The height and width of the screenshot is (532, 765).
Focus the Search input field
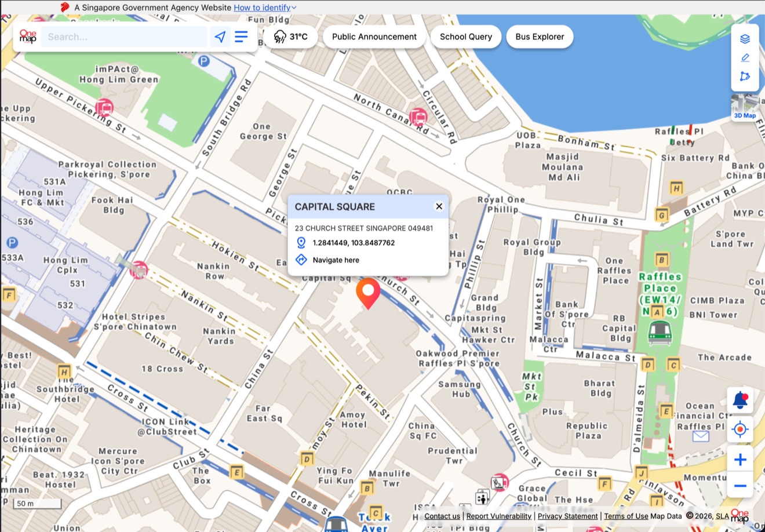[125, 37]
